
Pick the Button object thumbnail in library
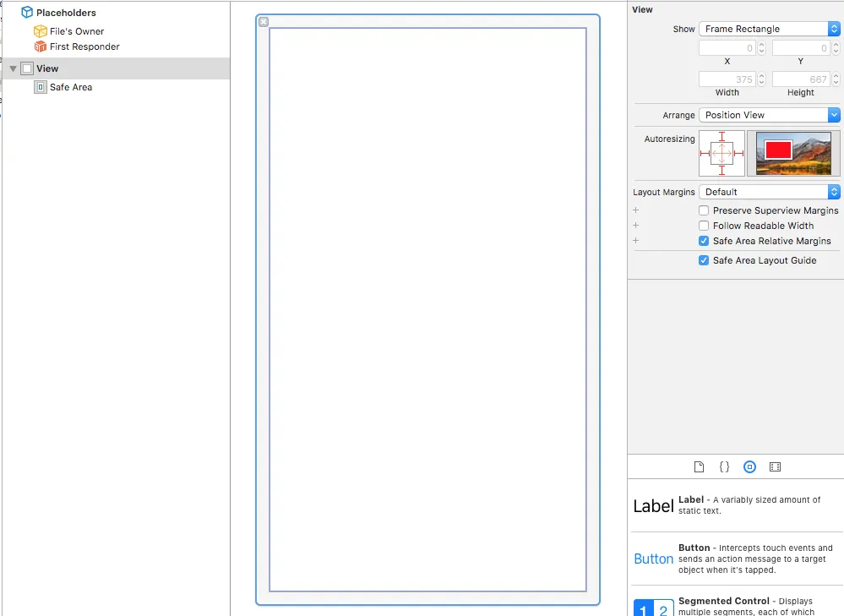[653, 559]
